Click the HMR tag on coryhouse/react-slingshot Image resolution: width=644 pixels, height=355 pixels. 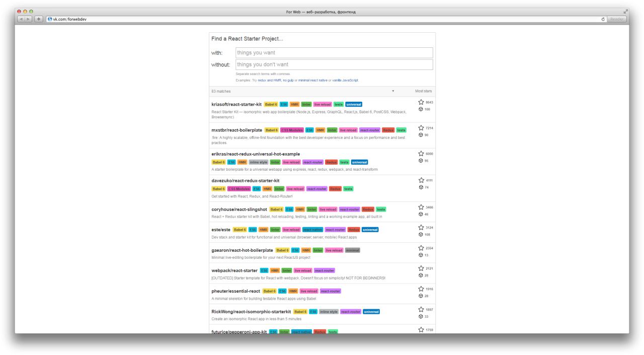[x=301, y=209]
